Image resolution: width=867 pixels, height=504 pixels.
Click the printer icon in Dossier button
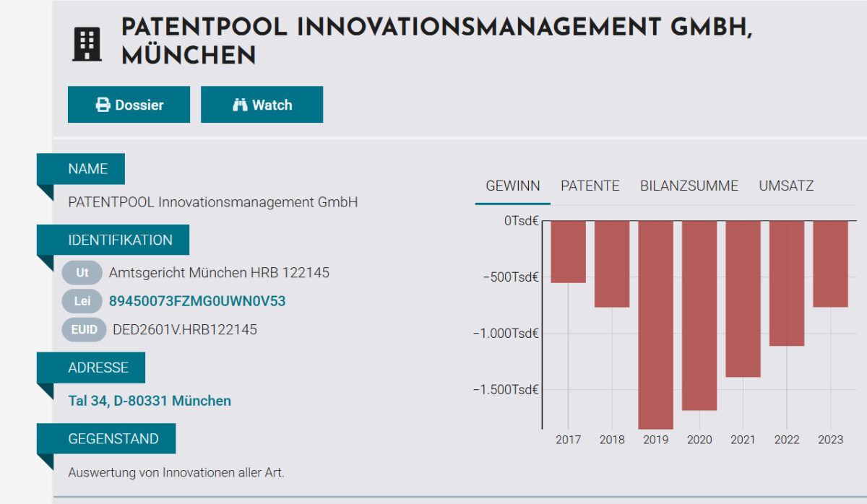pyautogui.click(x=103, y=105)
